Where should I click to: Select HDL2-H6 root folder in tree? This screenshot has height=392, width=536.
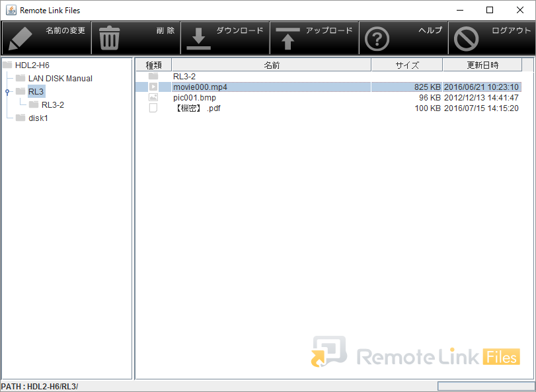[x=32, y=65]
